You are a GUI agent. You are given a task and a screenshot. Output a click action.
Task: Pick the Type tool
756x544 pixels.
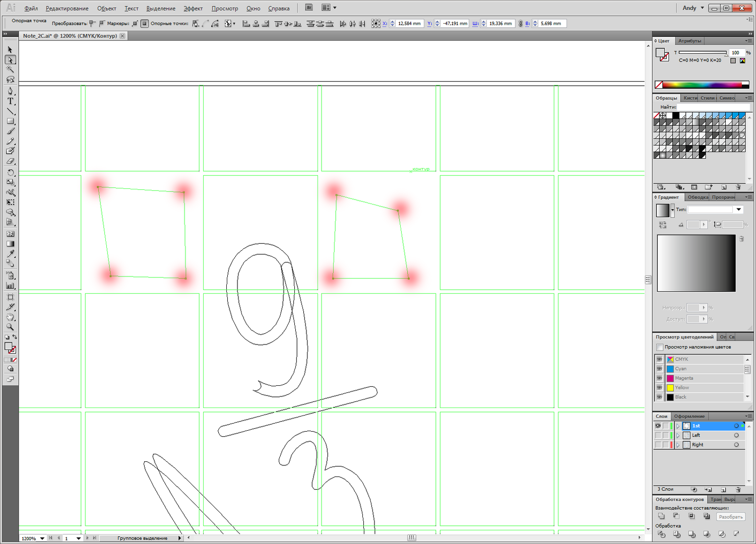click(x=10, y=101)
